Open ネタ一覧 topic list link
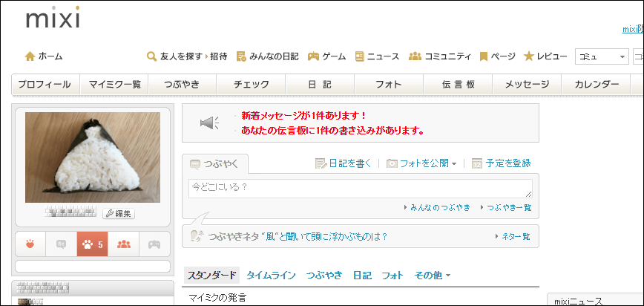This screenshot has width=644, height=306. (x=516, y=236)
